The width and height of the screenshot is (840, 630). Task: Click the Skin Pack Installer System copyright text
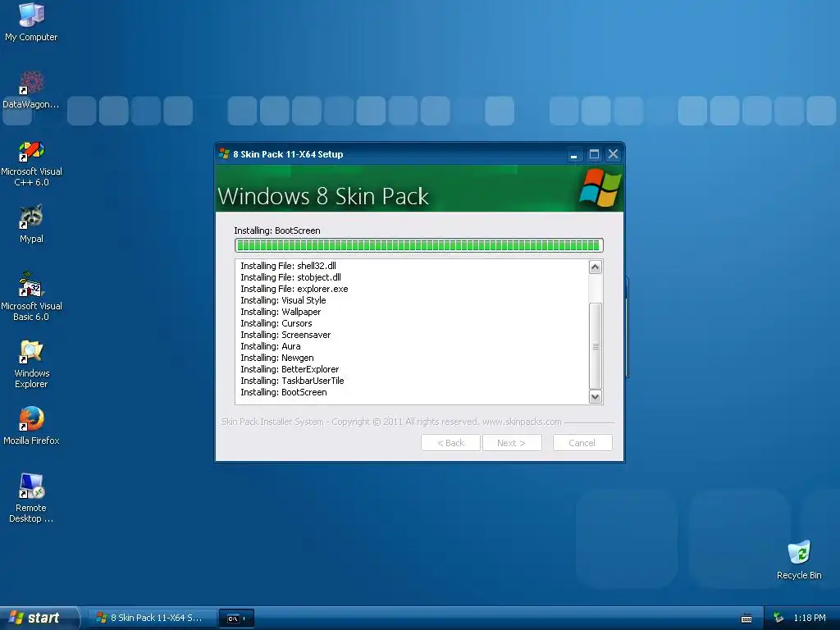click(x=391, y=422)
